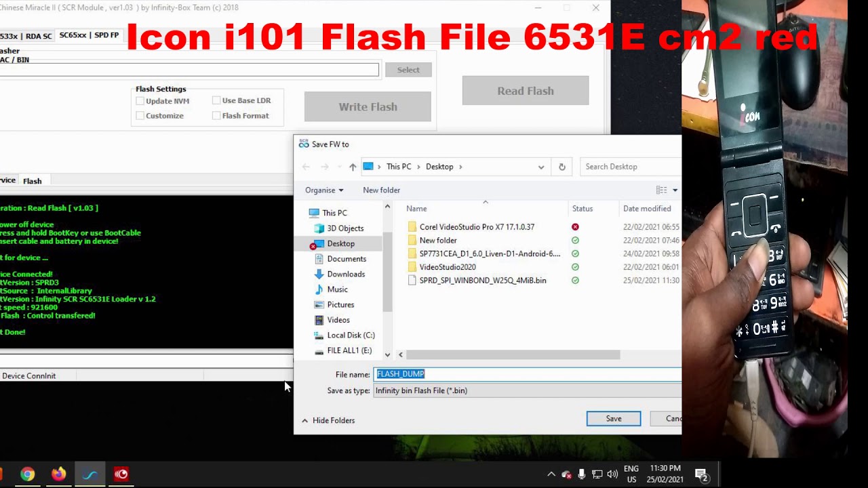Go forward in Save dialog navigation
This screenshot has height=488, width=868.
[x=325, y=167]
